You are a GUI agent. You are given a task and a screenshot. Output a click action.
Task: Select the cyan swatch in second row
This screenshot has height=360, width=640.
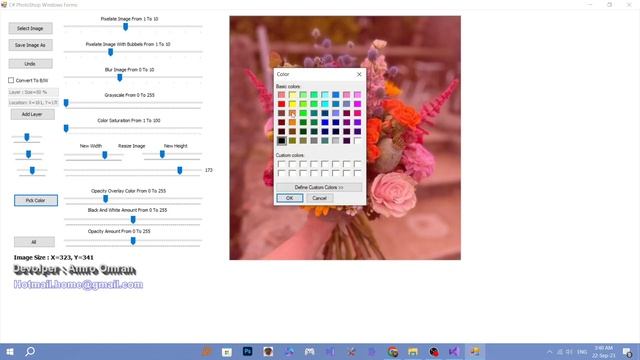[325, 104]
